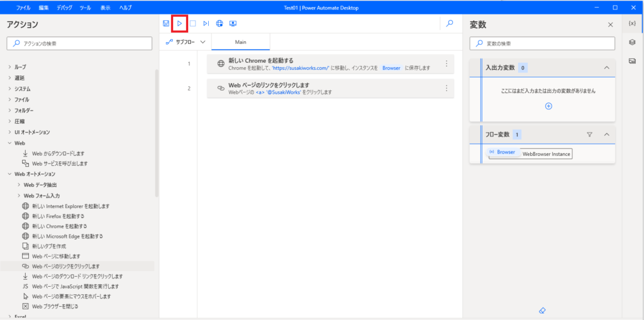Open the UI elements layers icon
This screenshot has height=320, width=644.
tap(632, 42)
